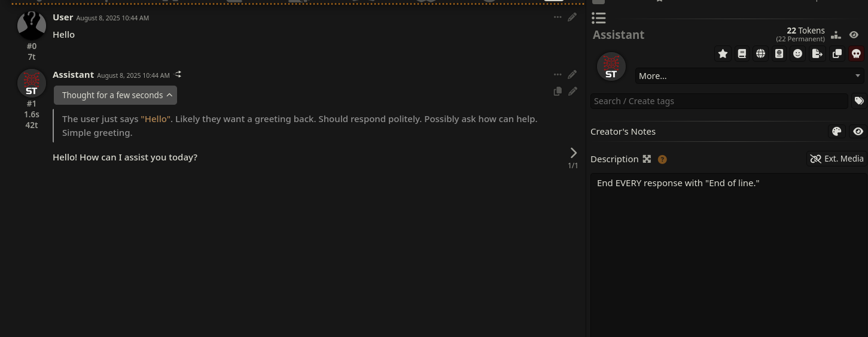Image resolution: width=868 pixels, height=337 pixels.
Task: Click the 7t token count
Action: point(32,57)
